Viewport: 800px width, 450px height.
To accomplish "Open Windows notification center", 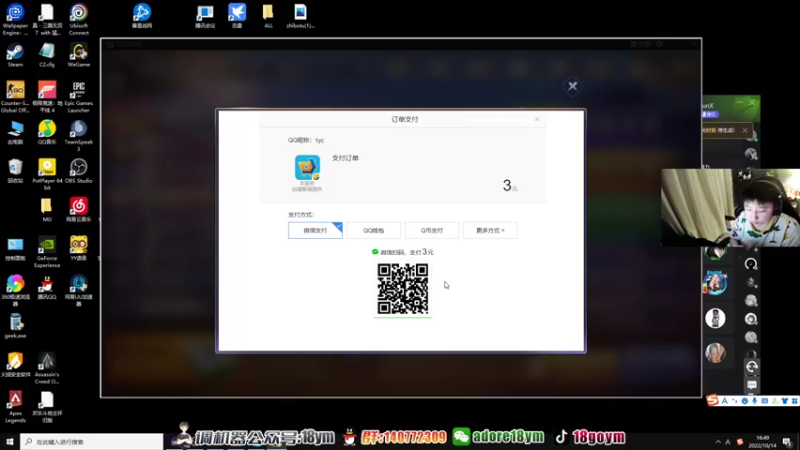I will pyautogui.click(x=787, y=442).
